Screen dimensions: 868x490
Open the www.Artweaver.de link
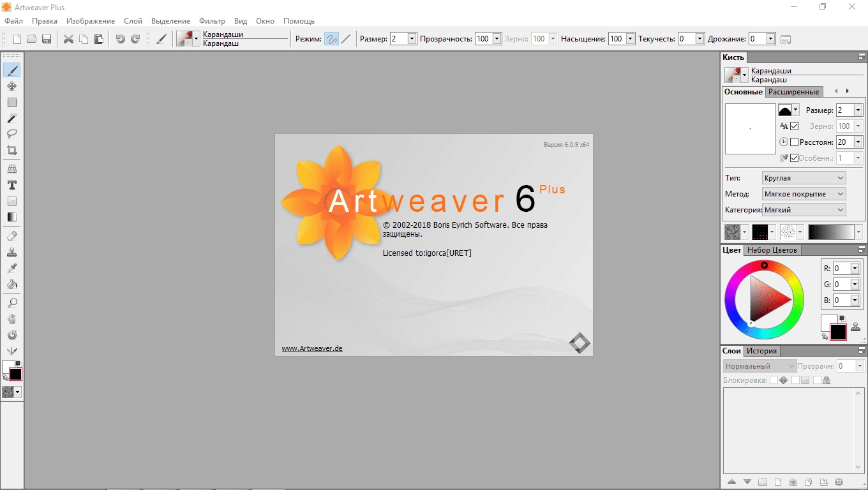312,348
